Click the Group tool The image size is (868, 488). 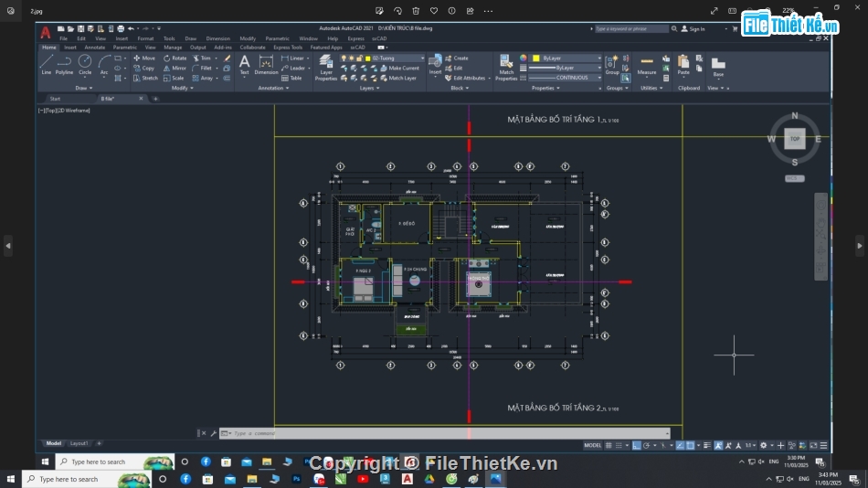pyautogui.click(x=611, y=65)
